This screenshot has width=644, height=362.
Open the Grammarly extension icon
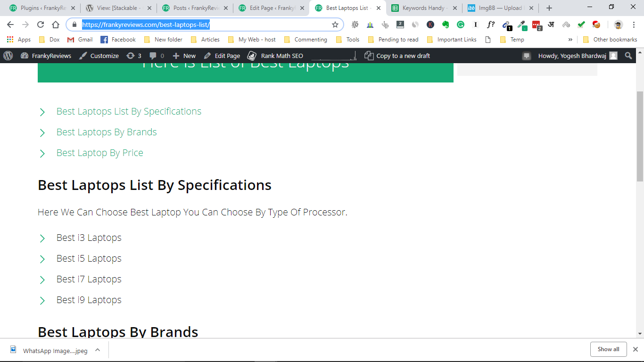point(461,25)
